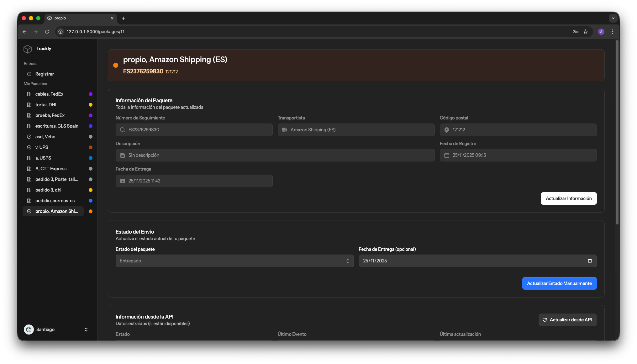Click the truck icon beside Amazon Shipping
Viewport: 637px width, 364px height.
(x=285, y=130)
